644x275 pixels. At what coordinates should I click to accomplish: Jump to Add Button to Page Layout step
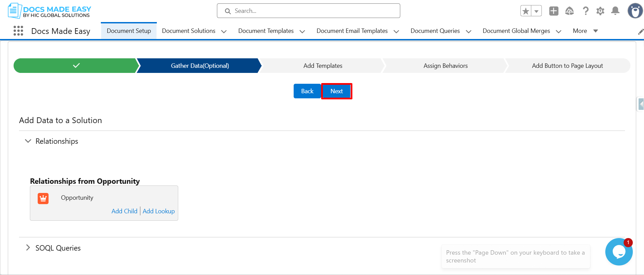567,65
